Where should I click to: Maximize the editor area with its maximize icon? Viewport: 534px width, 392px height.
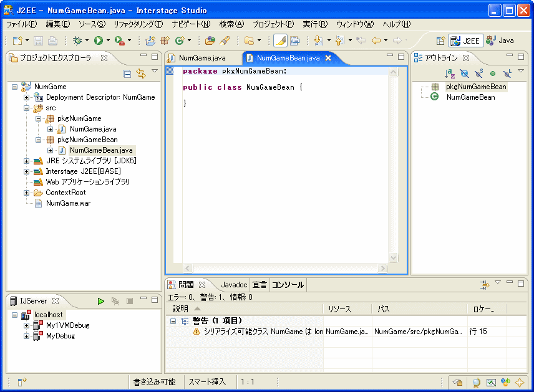(x=401, y=57)
